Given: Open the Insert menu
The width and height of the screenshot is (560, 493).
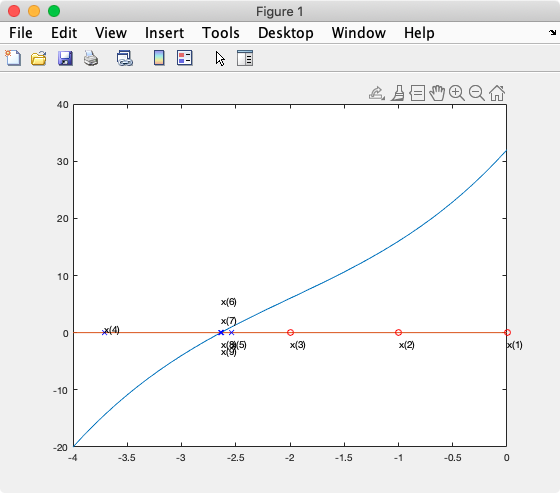Looking at the screenshot, I should [164, 33].
